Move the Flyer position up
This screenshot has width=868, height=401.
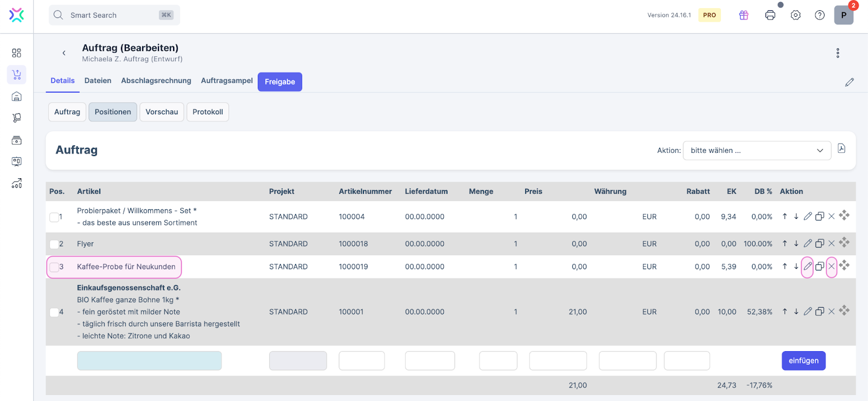click(x=784, y=244)
